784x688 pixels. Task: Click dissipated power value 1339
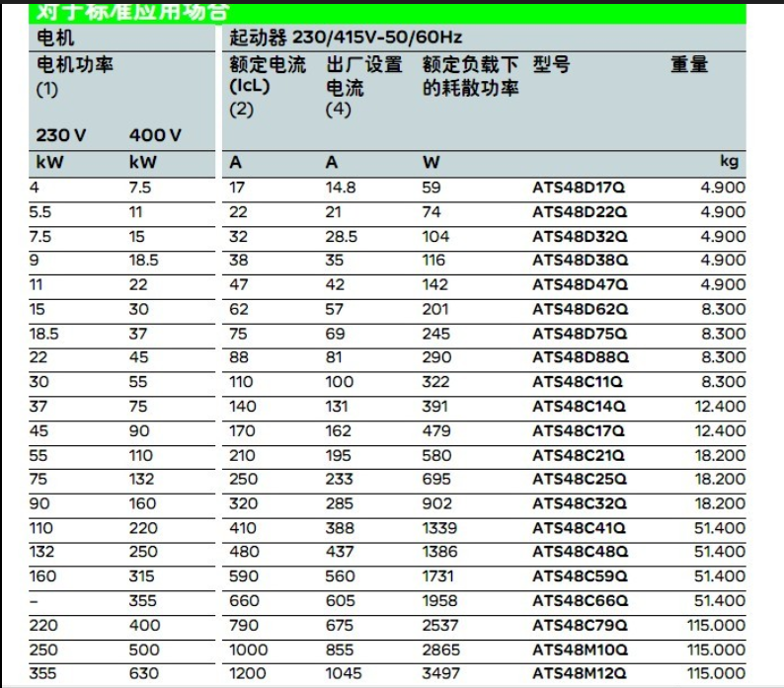click(x=439, y=528)
